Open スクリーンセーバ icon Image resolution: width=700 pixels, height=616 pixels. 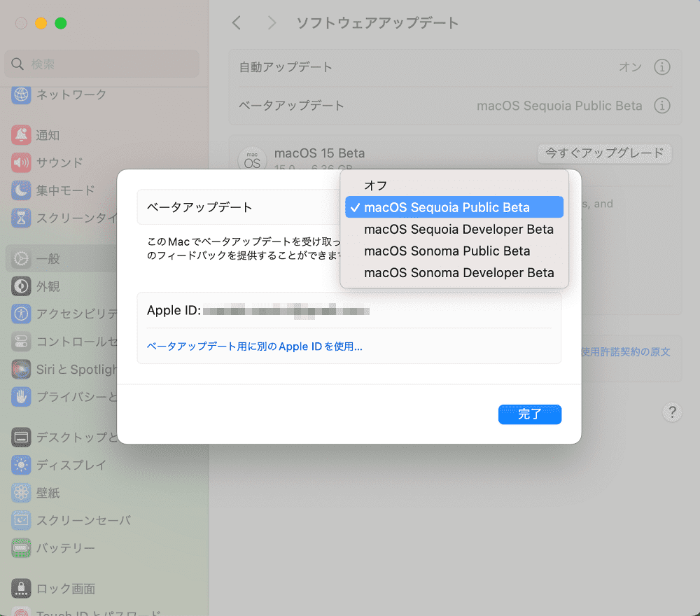pyautogui.click(x=21, y=521)
